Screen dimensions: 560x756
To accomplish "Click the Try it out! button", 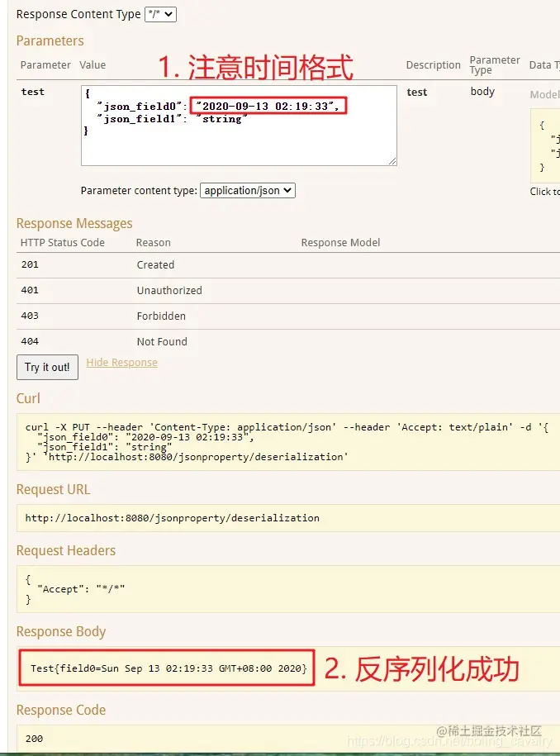I will 47,368.
